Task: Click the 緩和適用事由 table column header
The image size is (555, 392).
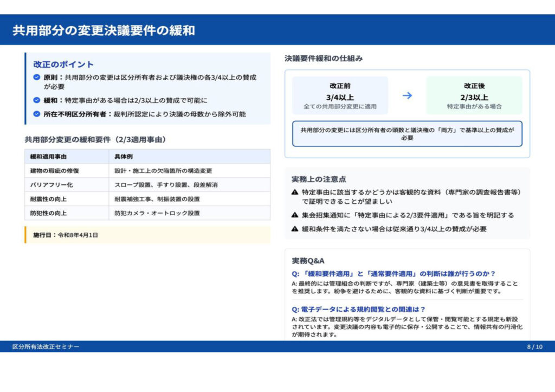Action: [x=48, y=156]
